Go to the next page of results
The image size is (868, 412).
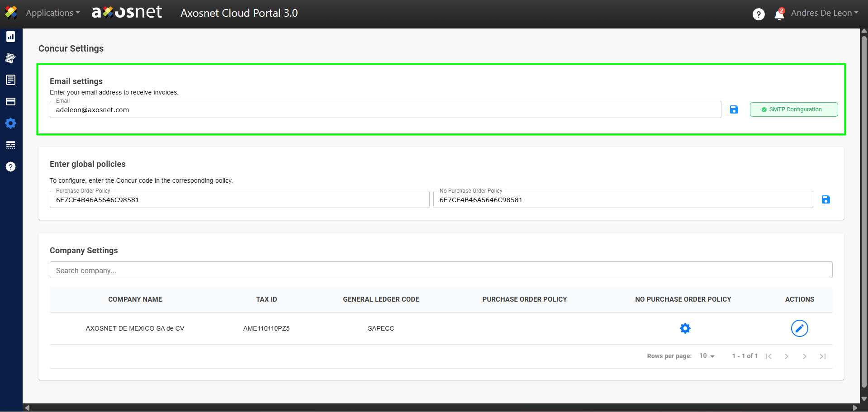click(805, 356)
